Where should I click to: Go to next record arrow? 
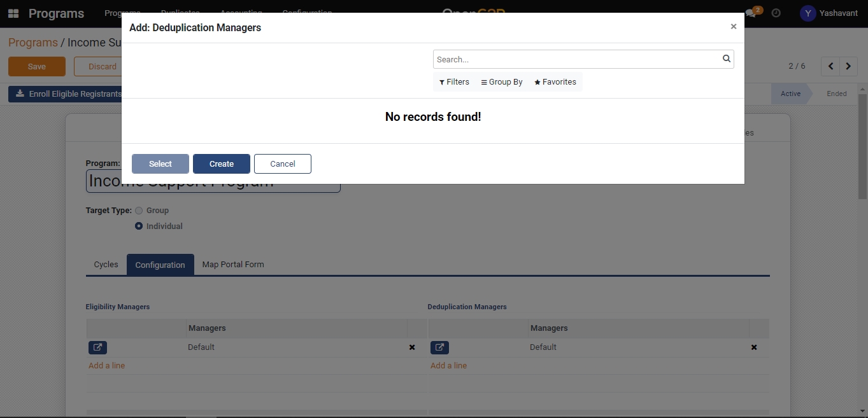(x=848, y=66)
